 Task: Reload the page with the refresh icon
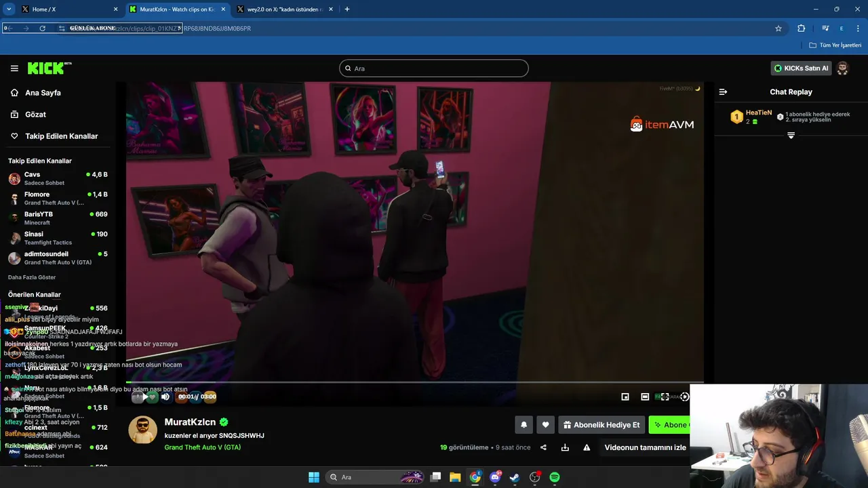pos(42,28)
